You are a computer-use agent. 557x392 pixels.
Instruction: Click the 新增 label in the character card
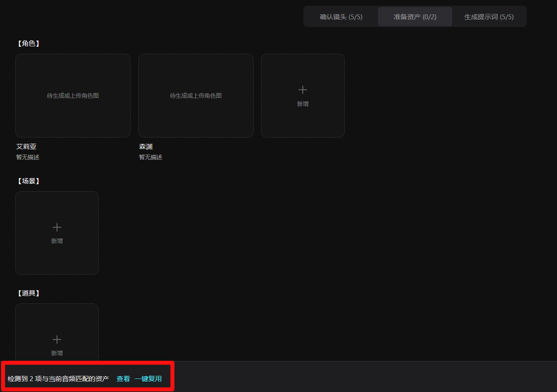(303, 104)
